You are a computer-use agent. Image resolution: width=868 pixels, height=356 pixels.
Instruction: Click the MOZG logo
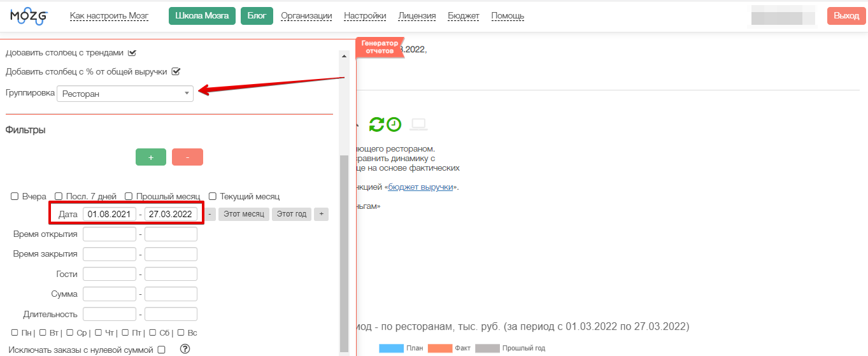click(x=29, y=16)
